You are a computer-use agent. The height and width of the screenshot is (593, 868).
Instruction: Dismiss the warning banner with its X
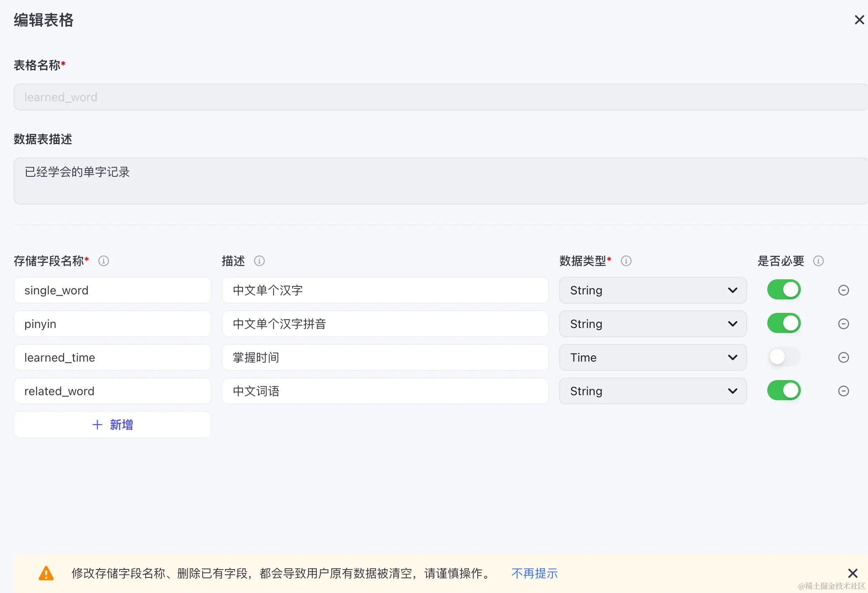pos(852,573)
